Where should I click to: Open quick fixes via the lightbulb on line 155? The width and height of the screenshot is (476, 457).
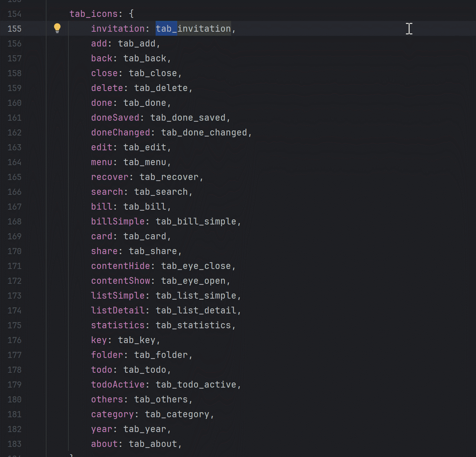[x=57, y=28]
